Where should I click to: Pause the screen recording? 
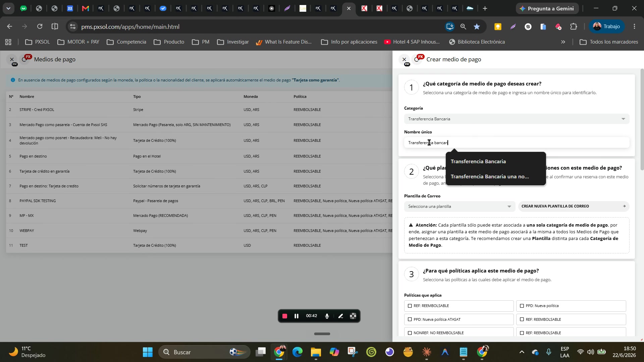[297, 316]
